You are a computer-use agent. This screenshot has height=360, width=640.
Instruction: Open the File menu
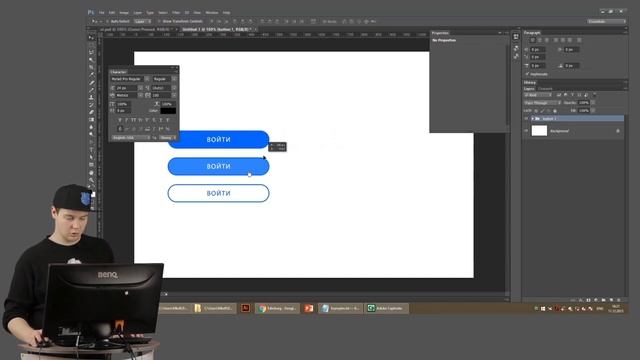[101, 13]
